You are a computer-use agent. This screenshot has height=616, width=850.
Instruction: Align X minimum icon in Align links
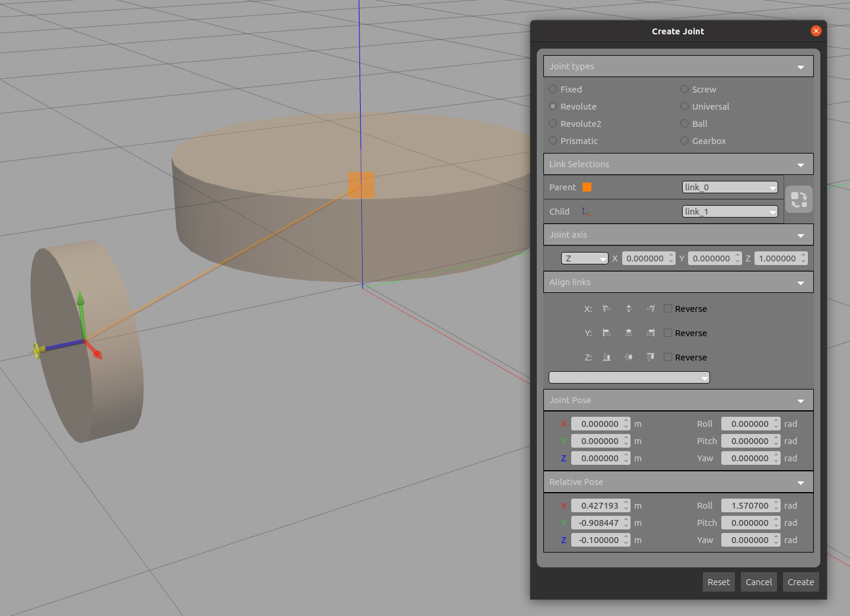point(607,309)
